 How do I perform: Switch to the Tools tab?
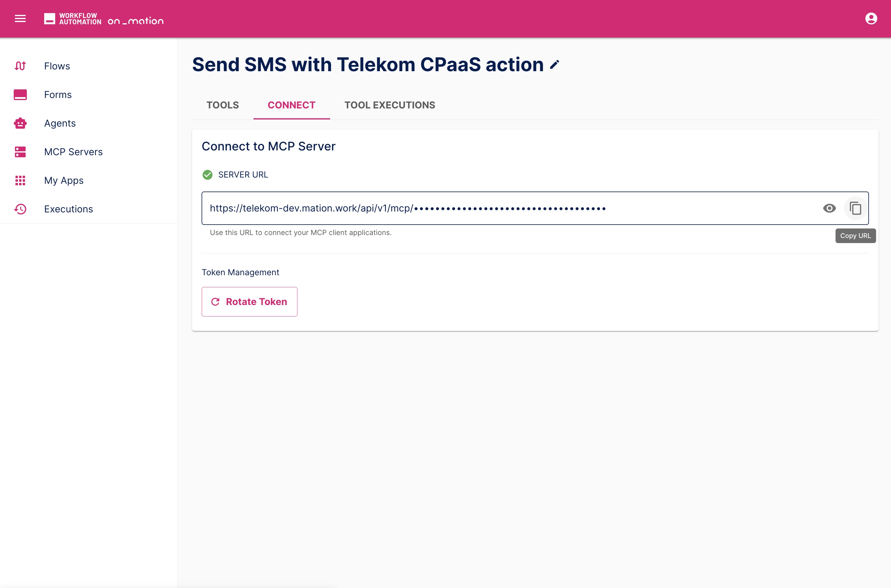222,105
